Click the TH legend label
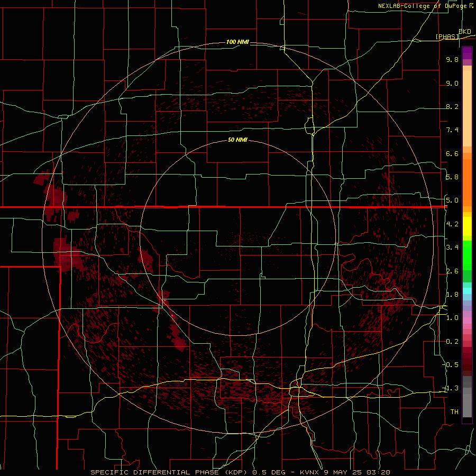This screenshot has height=476, width=476. 454,411
